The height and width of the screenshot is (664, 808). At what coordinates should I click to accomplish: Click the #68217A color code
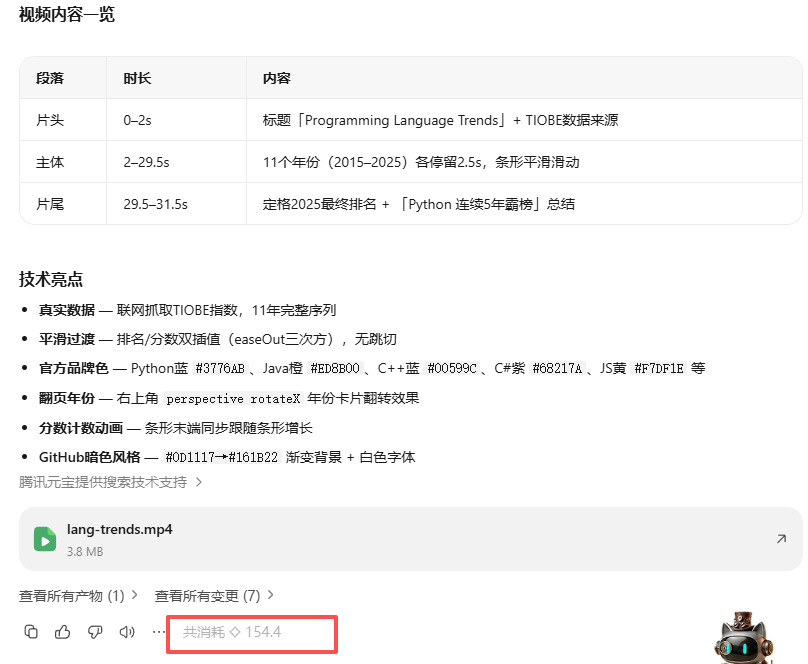557,368
